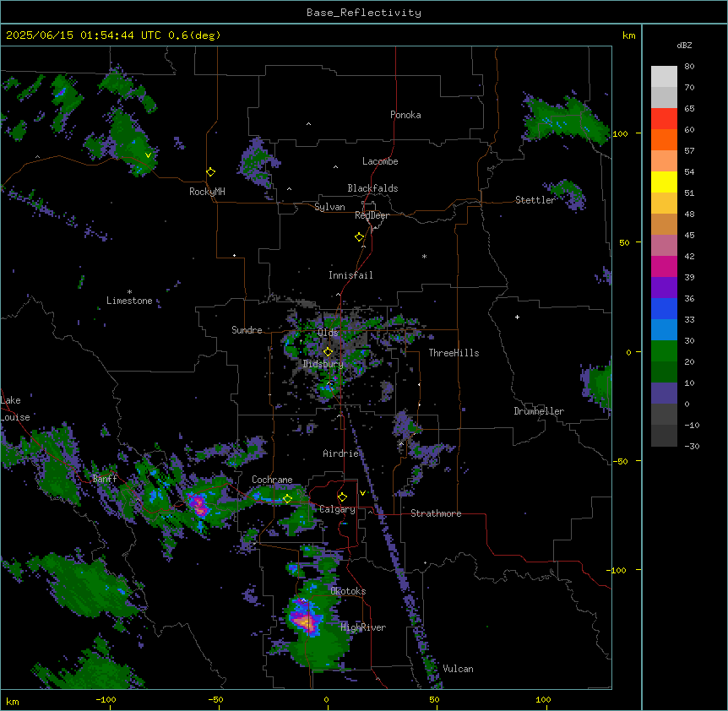Select the purple 36-39 dBZ legend swatch
The image size is (728, 711).
coord(664,287)
